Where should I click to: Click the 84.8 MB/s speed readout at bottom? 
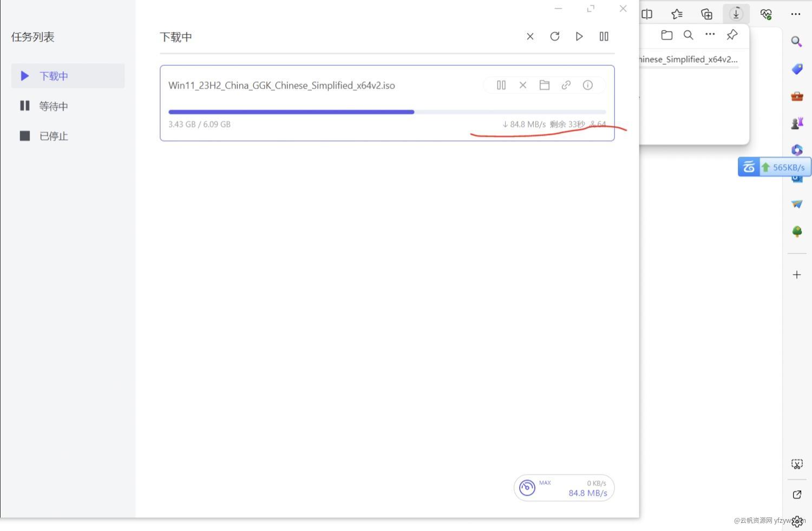point(588,493)
